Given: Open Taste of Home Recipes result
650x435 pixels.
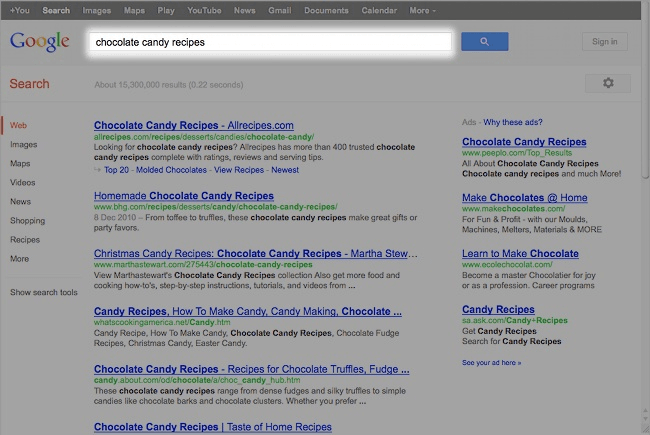Looking at the screenshot, I should tap(213, 427).
